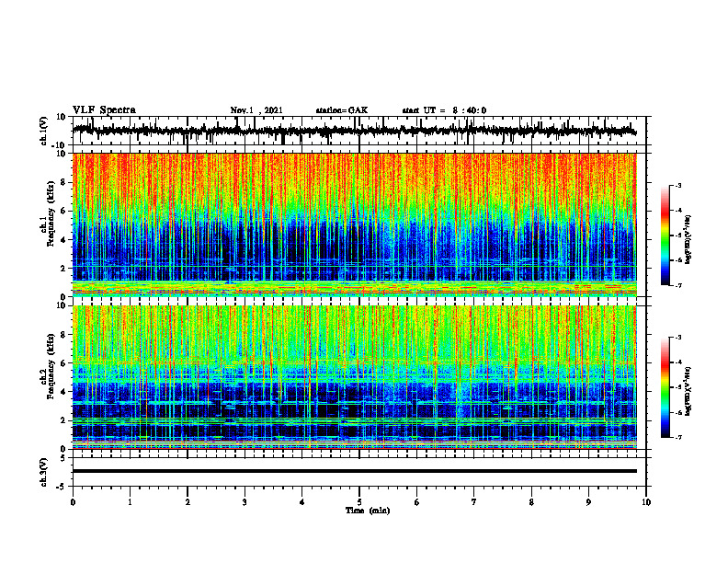The image size is (728, 563).
Task: Click the "Time (min)" axis title
Action: coord(368,511)
